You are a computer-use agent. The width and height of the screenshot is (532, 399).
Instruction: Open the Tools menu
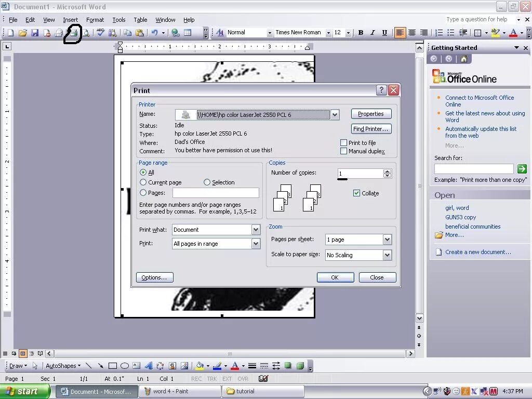[119, 20]
